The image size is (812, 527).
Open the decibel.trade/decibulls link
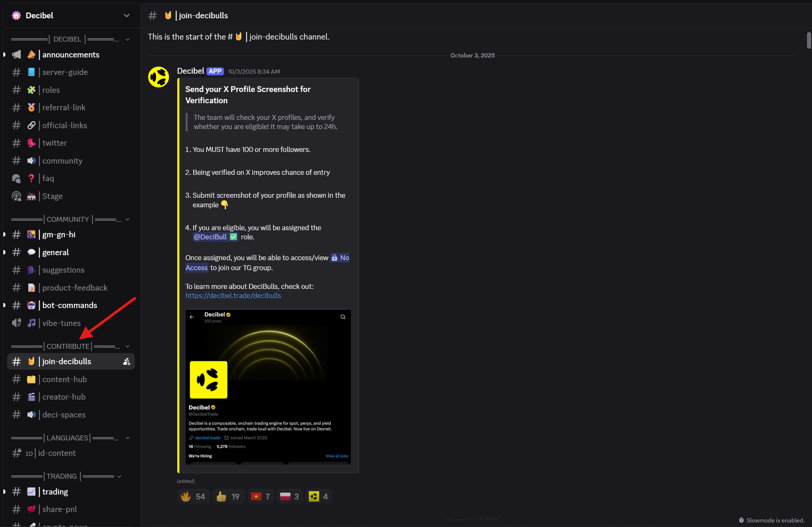click(233, 296)
